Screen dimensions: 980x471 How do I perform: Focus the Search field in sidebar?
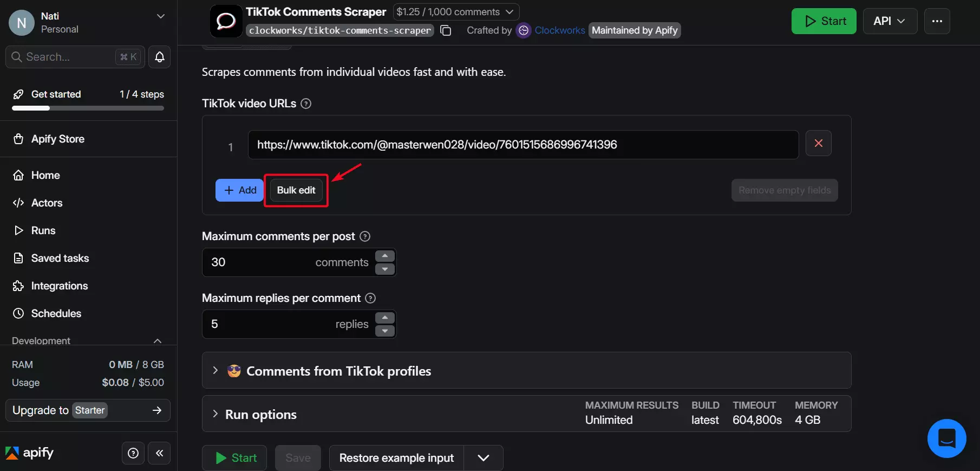click(75, 57)
